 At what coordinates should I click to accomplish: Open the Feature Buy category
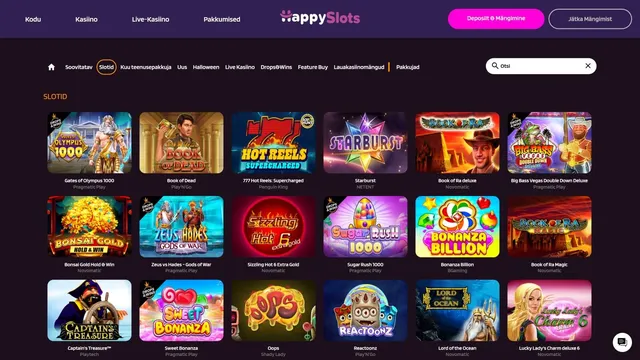[x=313, y=67]
